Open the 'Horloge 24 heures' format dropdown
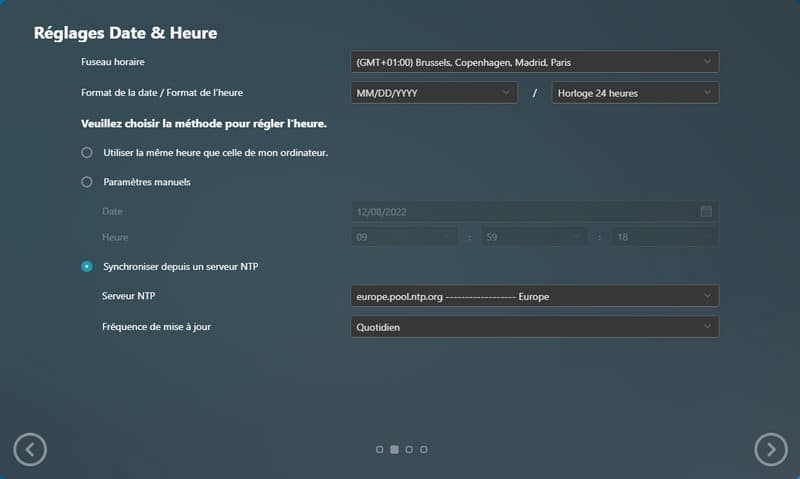 tap(635, 93)
